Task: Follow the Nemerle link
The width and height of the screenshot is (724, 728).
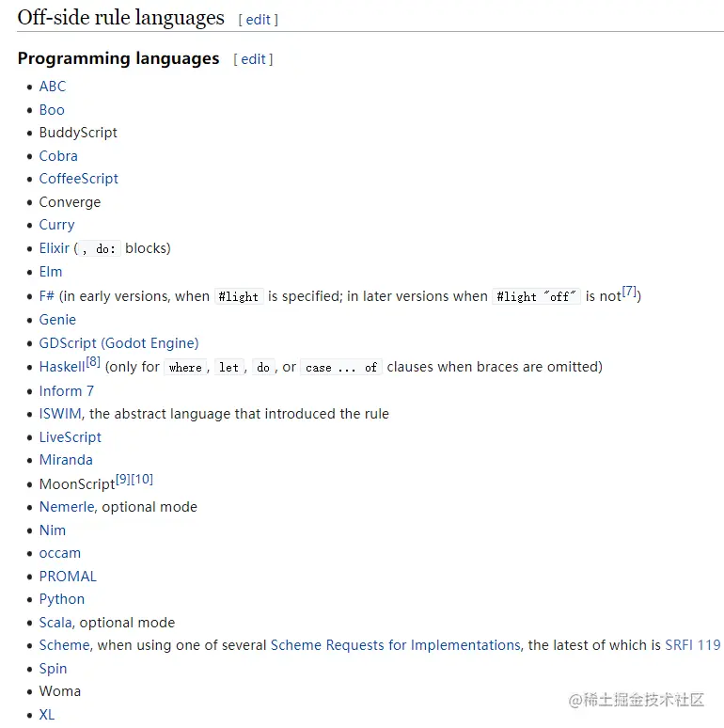Action: pos(67,507)
